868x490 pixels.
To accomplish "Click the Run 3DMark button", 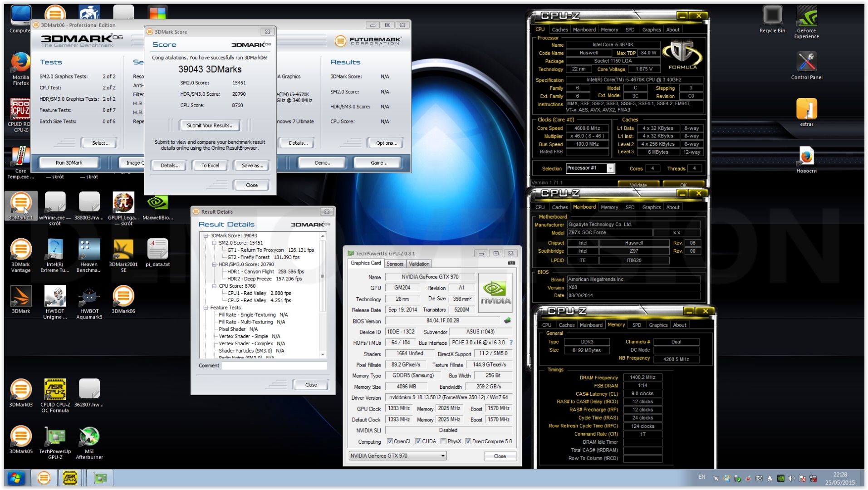I will (69, 163).
